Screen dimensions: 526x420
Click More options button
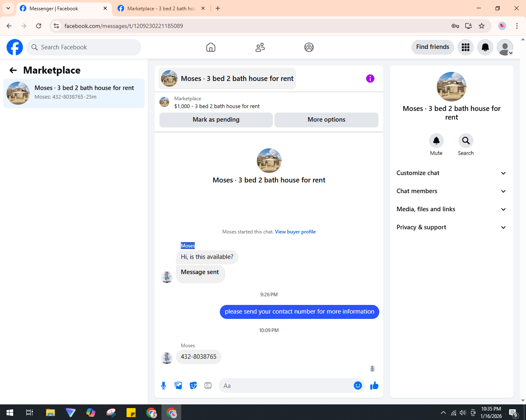click(x=326, y=120)
